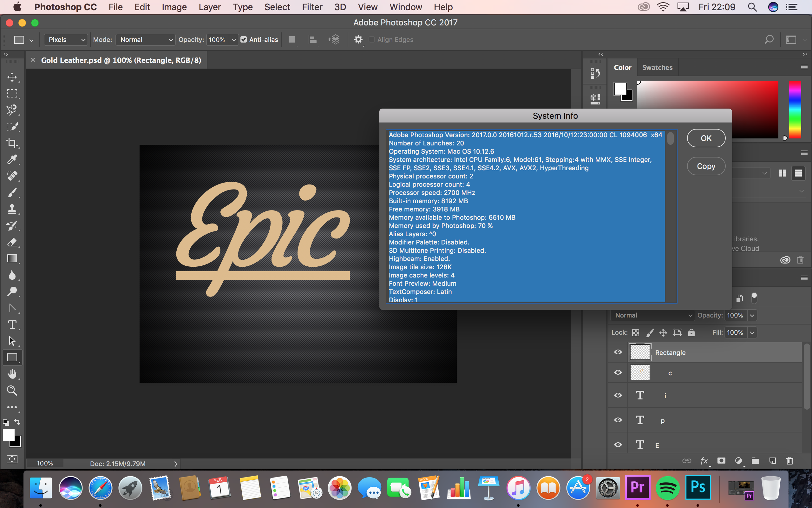Viewport: 812px width, 508px height.
Task: Toggle Quick Mask mode
Action: (x=12, y=459)
